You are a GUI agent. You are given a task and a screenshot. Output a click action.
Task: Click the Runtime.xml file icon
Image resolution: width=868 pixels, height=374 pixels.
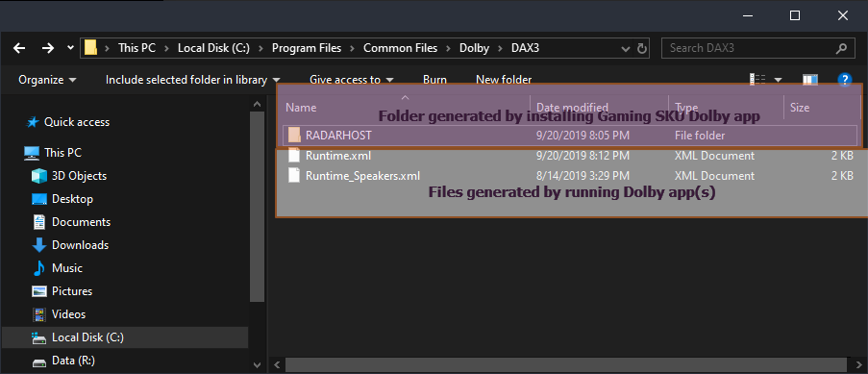pos(294,156)
